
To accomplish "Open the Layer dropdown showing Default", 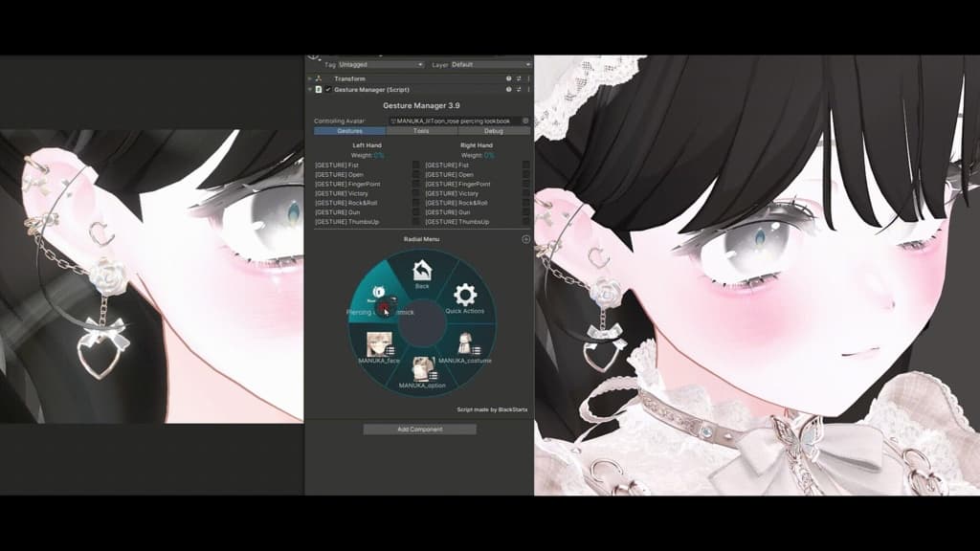I will tap(491, 64).
